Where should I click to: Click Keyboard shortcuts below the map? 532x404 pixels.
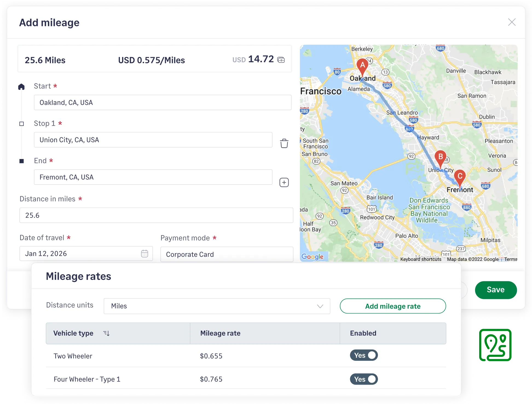(421, 259)
